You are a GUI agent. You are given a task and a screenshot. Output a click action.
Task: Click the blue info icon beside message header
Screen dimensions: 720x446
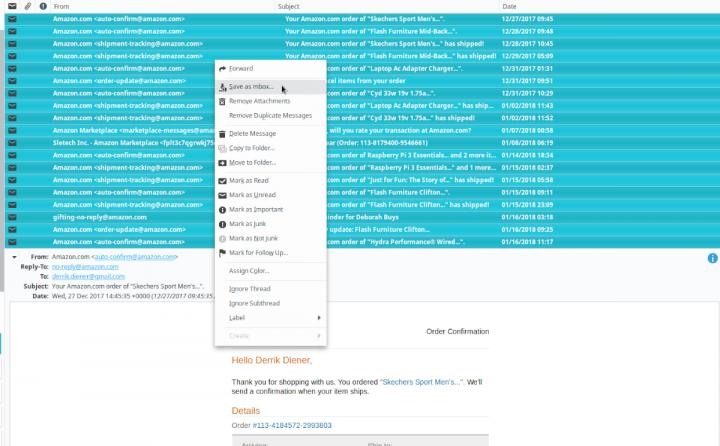tap(713, 258)
